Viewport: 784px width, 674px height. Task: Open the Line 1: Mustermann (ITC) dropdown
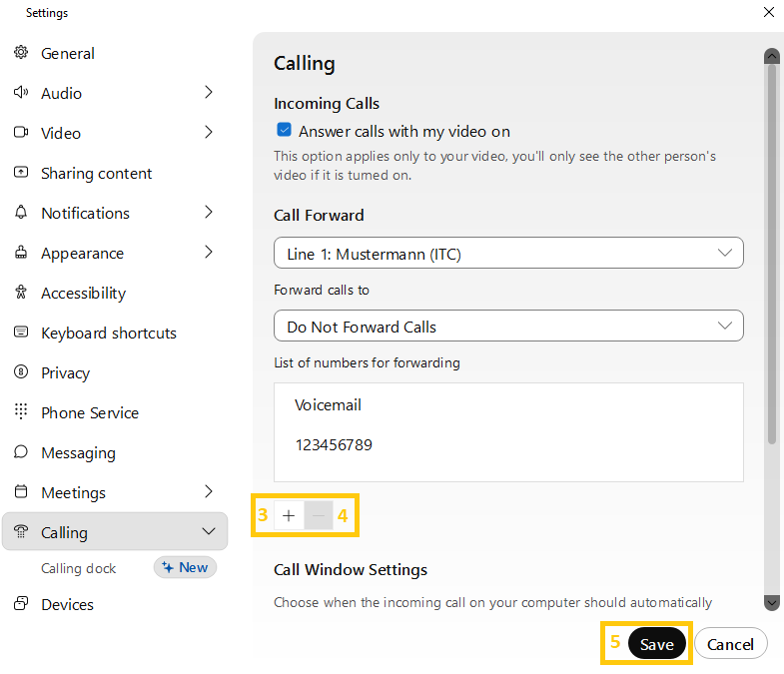point(508,254)
